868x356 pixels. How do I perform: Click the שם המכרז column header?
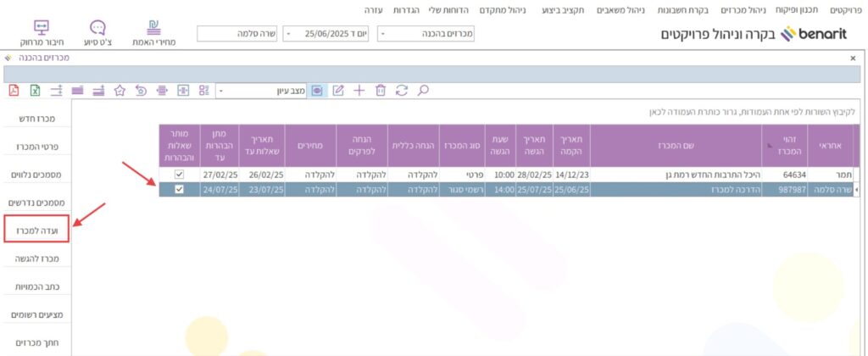click(x=675, y=145)
